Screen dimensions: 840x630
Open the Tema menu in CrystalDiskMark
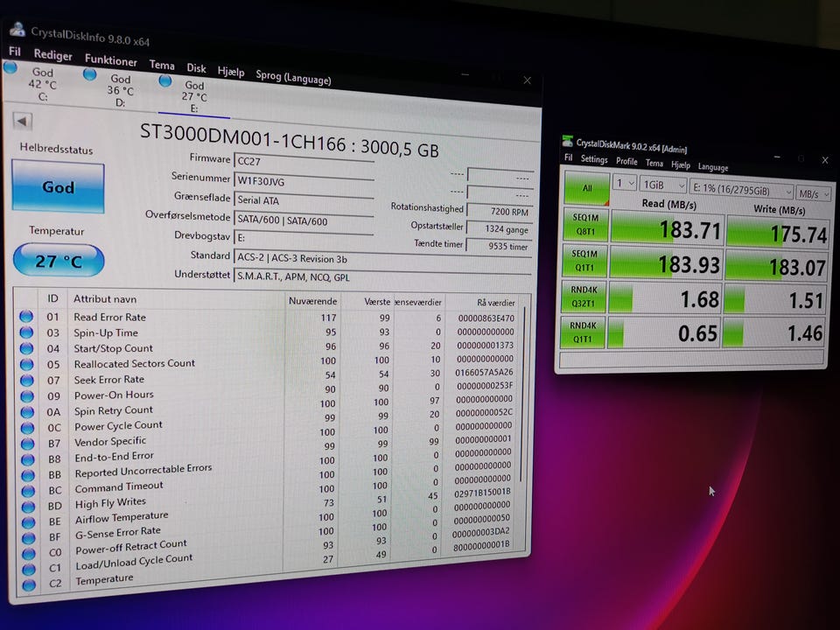[x=654, y=163]
